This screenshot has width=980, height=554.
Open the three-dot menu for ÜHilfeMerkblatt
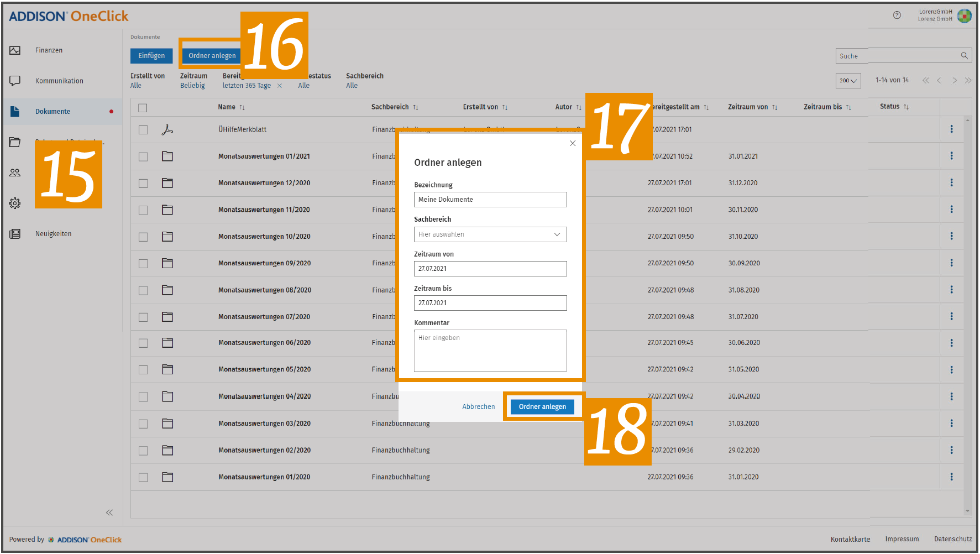pos(951,129)
